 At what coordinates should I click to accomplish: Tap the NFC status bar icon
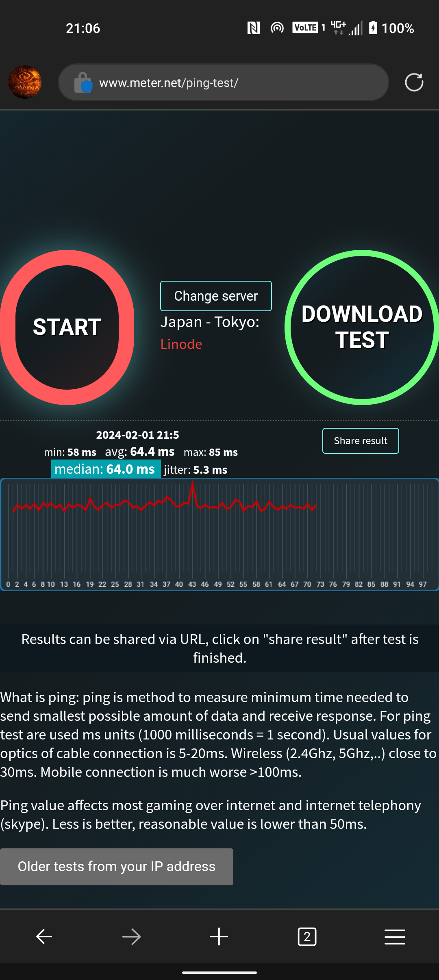pos(254,28)
